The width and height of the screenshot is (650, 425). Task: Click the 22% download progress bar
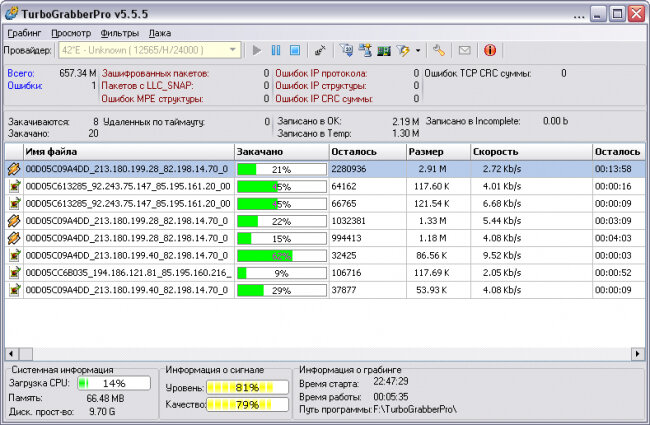(x=282, y=221)
